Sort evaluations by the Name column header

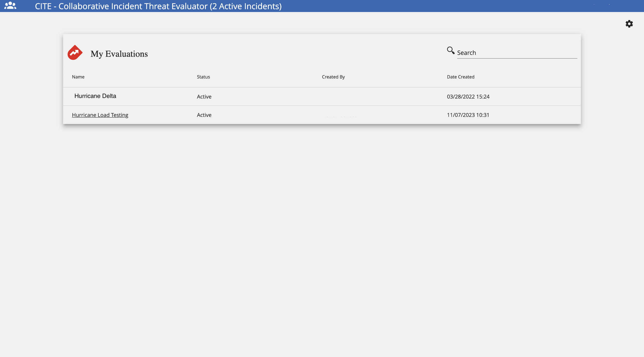(78, 77)
